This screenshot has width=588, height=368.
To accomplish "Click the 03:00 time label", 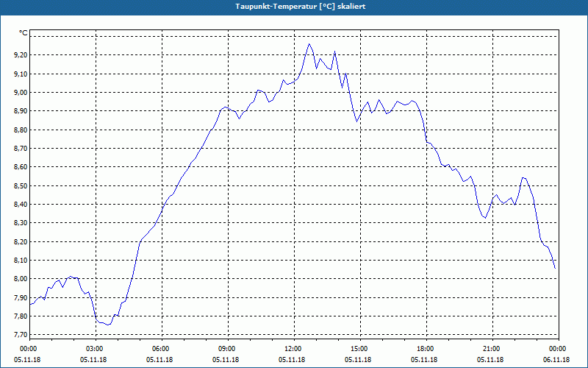I will [96, 349].
